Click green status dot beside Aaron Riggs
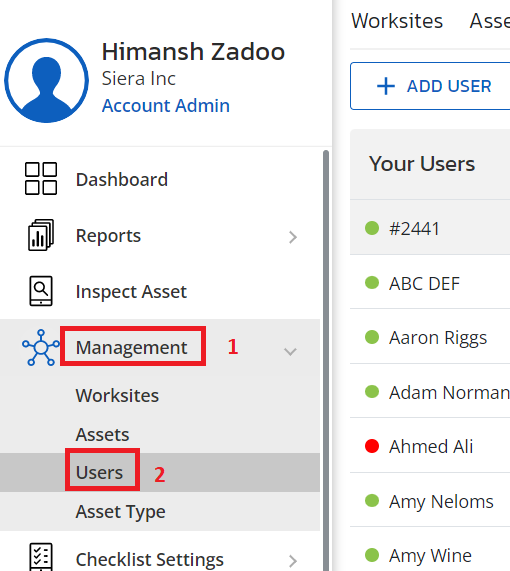The height and width of the screenshot is (571, 510). point(372,337)
